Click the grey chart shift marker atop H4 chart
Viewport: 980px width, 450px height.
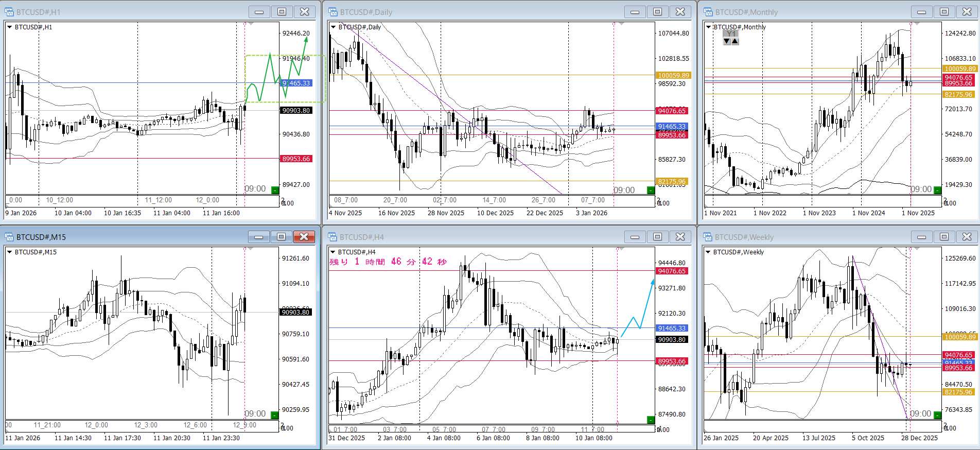[621, 249]
